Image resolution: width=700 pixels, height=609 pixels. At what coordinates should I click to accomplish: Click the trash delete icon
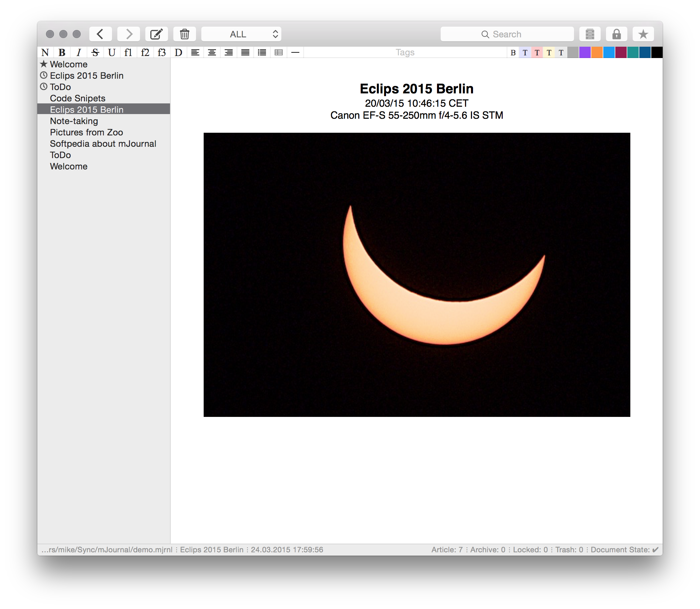point(184,34)
